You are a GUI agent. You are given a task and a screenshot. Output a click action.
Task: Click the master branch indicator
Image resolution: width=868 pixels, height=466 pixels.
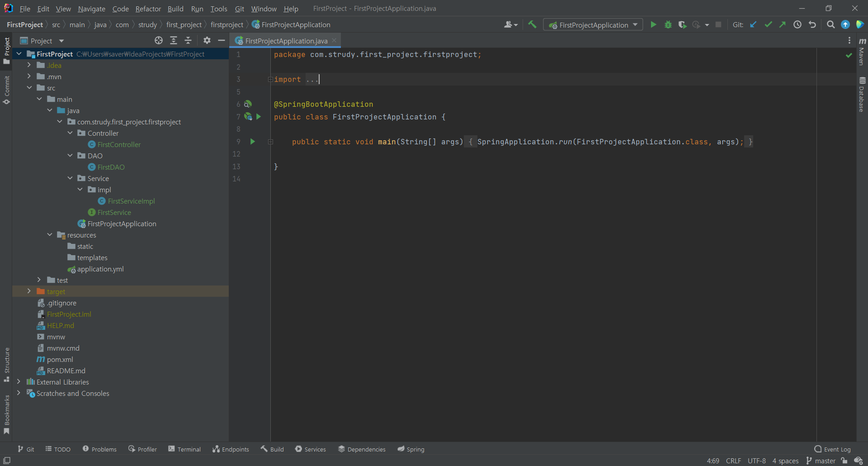[x=821, y=461]
